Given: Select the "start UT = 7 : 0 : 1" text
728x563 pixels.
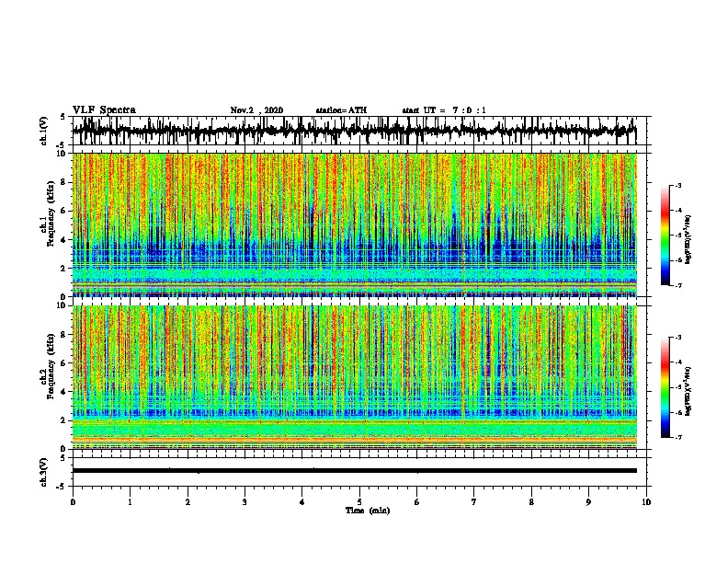Looking at the screenshot, I should point(444,110).
